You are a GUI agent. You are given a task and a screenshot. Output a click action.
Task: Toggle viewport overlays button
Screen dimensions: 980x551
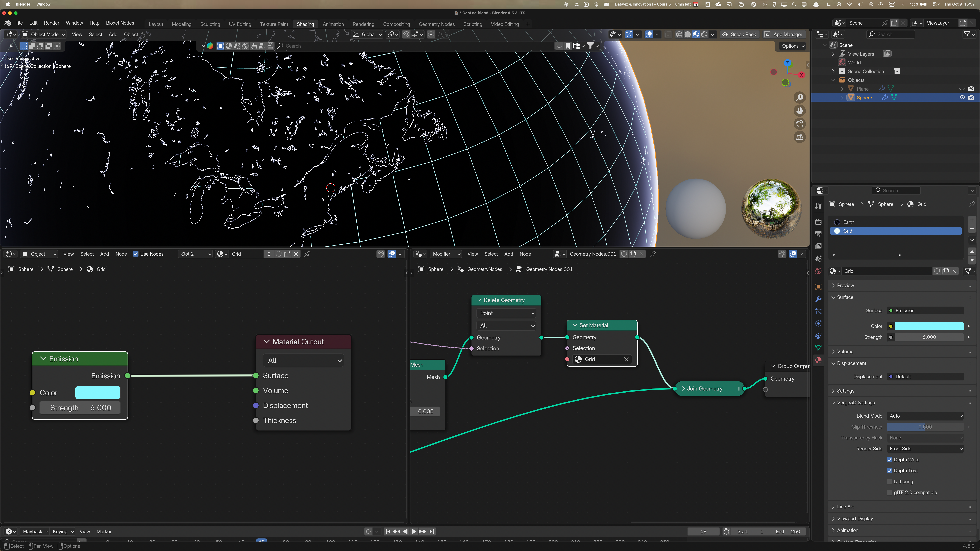point(649,35)
